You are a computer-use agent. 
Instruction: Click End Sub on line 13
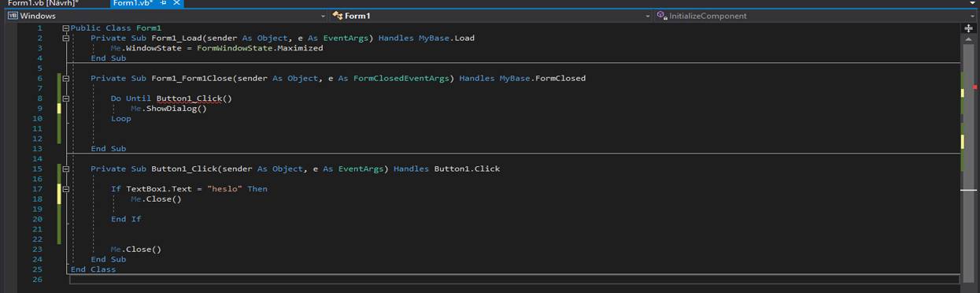point(108,148)
